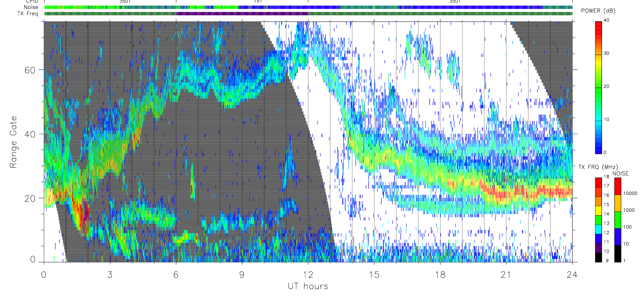Select the "POWER (dB)" legend title
The width and height of the screenshot is (644, 297).
[598, 11]
